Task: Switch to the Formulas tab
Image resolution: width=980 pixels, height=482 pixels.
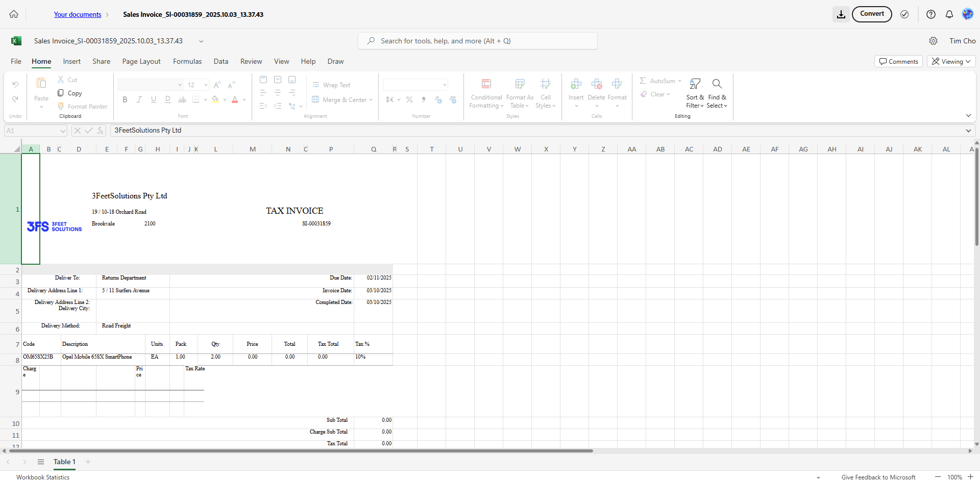Action: point(187,62)
